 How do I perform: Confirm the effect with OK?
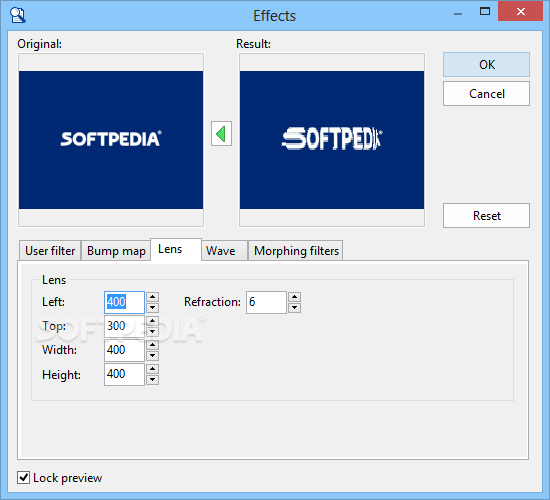[486, 65]
